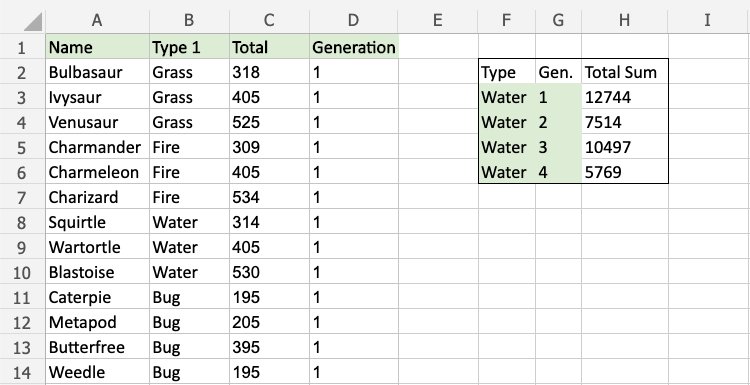Select column H header
This screenshot has height=385, width=750.
click(x=625, y=20)
